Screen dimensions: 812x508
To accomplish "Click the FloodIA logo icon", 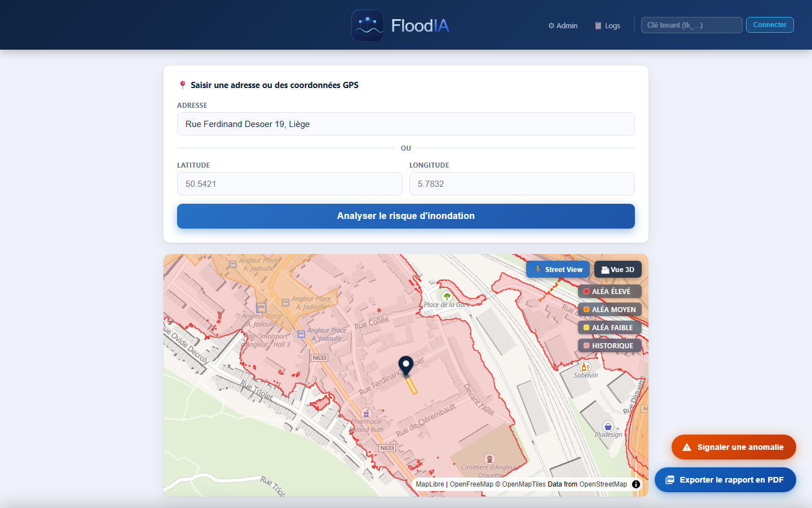I will pos(368,25).
